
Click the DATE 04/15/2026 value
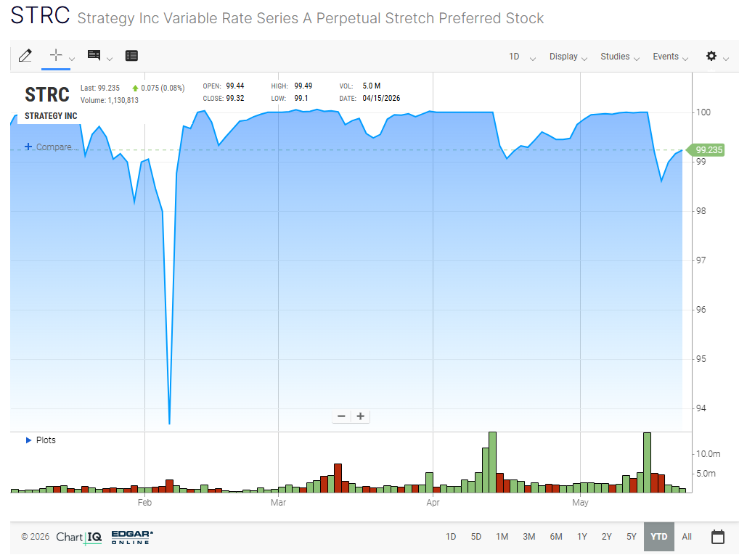click(x=381, y=99)
